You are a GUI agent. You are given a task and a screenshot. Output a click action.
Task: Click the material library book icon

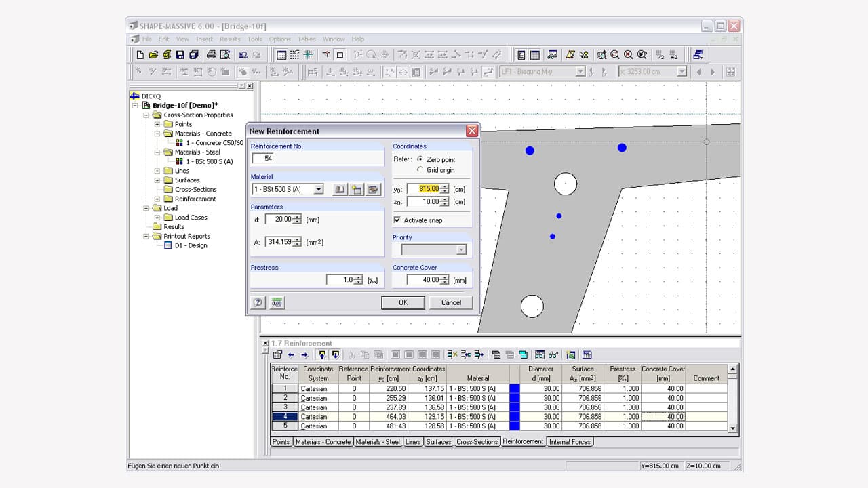tap(340, 190)
